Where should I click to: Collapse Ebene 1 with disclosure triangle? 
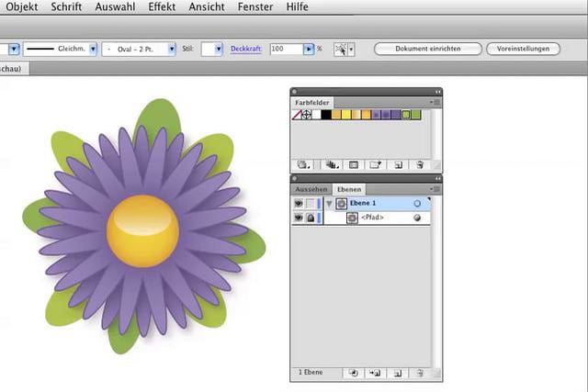[329, 204]
